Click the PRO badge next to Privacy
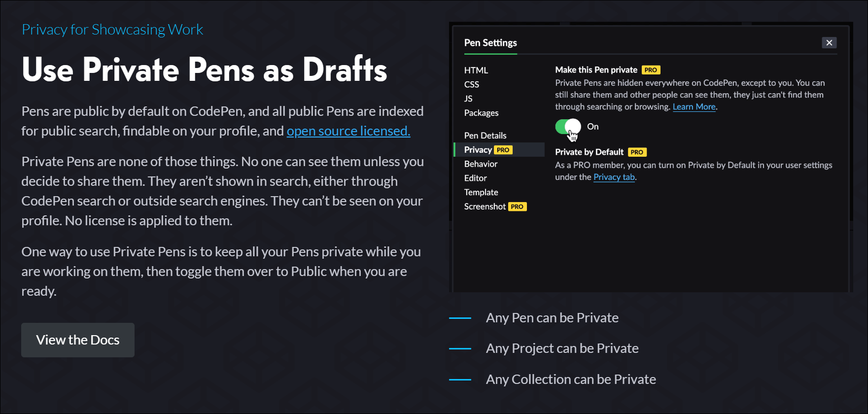The width and height of the screenshot is (868, 414). pos(503,150)
